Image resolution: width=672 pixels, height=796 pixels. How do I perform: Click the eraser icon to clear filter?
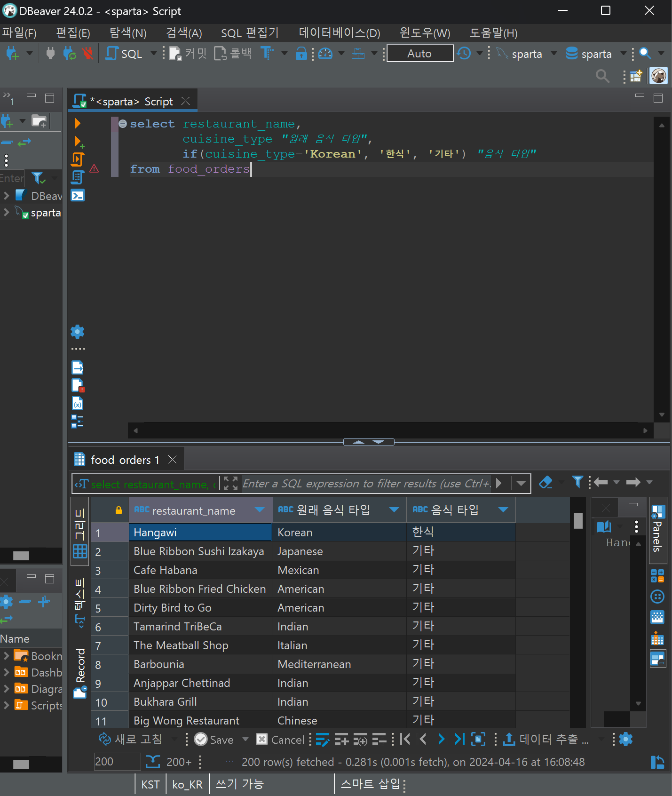[546, 482]
